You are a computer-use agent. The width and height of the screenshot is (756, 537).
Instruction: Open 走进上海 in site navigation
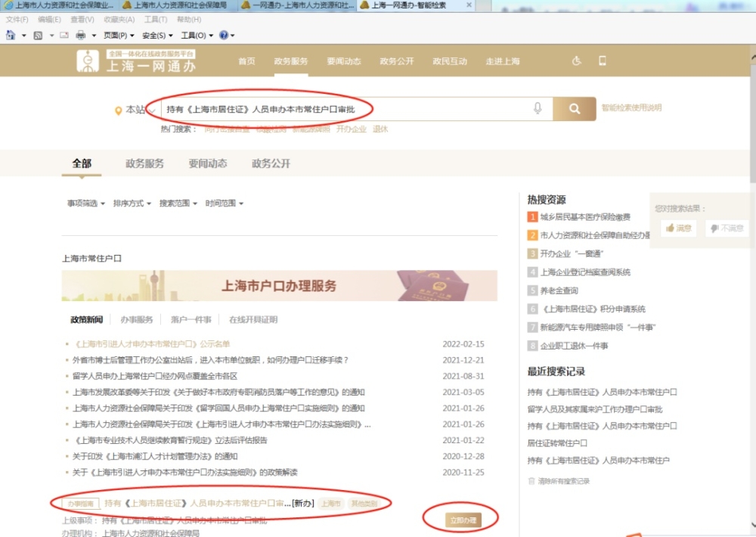coord(503,61)
